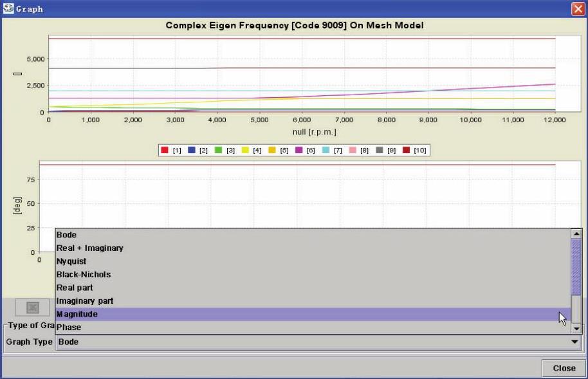Screen dimensions: 588x379
Task: Click the purple legend swatch for series [6]
Action: pos(299,151)
